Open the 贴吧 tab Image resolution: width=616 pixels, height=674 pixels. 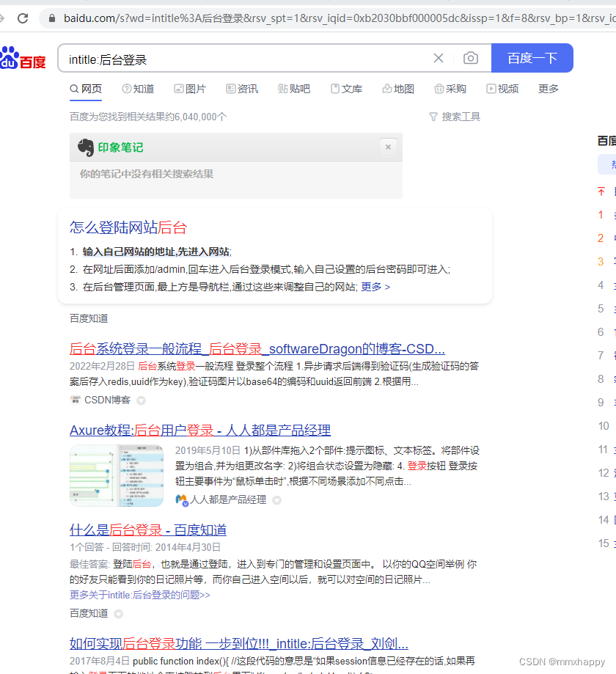(x=294, y=89)
